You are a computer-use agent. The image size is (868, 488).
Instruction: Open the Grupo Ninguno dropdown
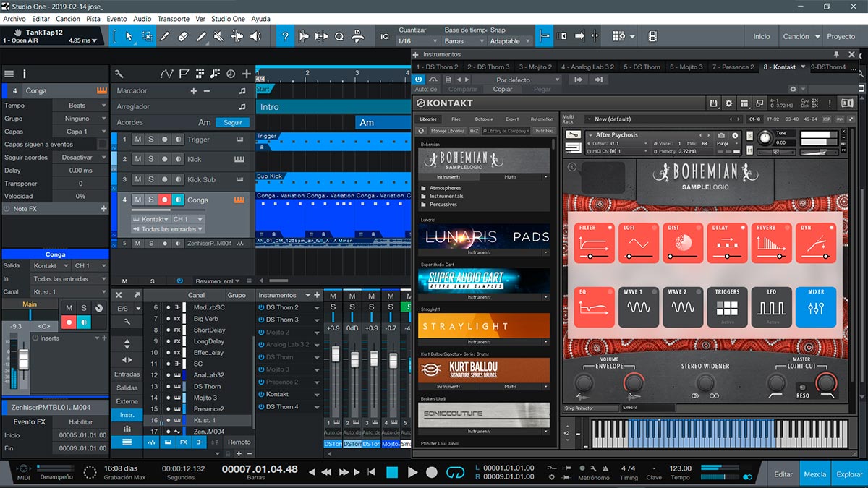(80, 119)
